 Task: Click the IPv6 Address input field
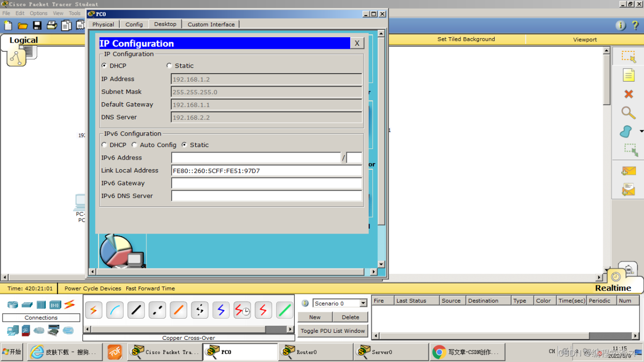tap(256, 158)
